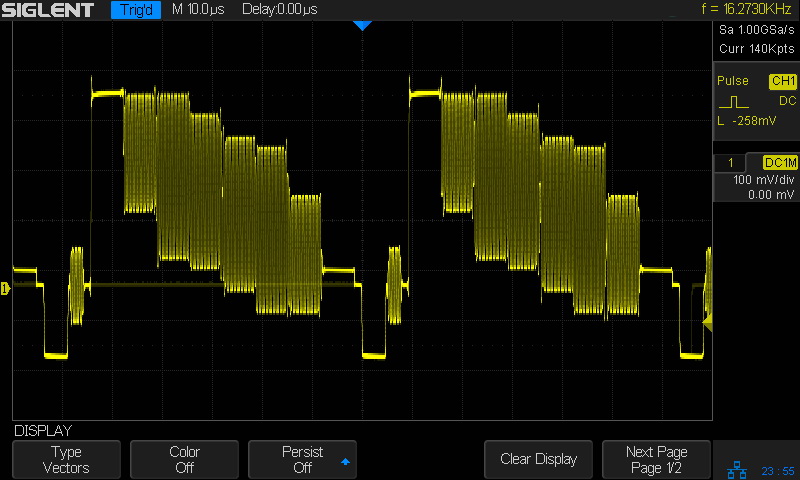
Task: Click the channel 1 number box
Action: 731,163
